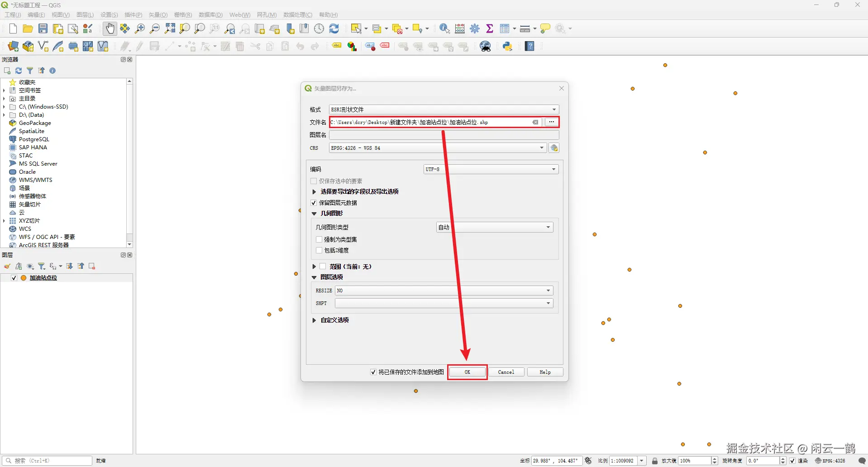The image size is (868, 467).
Task: Open the RESIZE dropdown
Action: pos(444,291)
